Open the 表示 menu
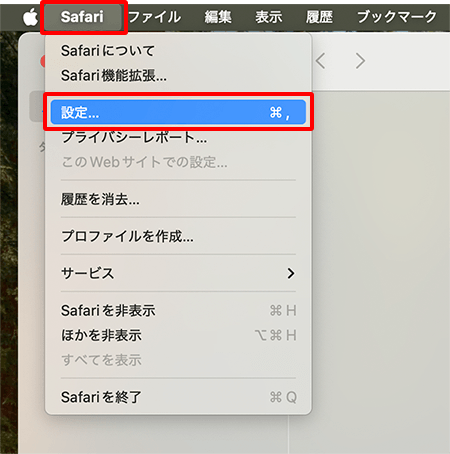Image resolution: width=450 pixels, height=454 pixels. pyautogui.click(x=269, y=17)
